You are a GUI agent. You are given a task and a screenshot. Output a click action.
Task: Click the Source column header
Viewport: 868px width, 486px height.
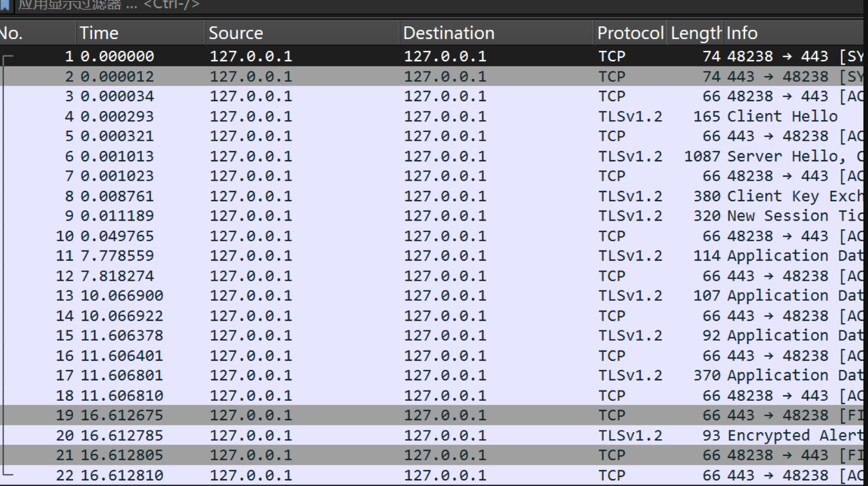click(x=235, y=33)
